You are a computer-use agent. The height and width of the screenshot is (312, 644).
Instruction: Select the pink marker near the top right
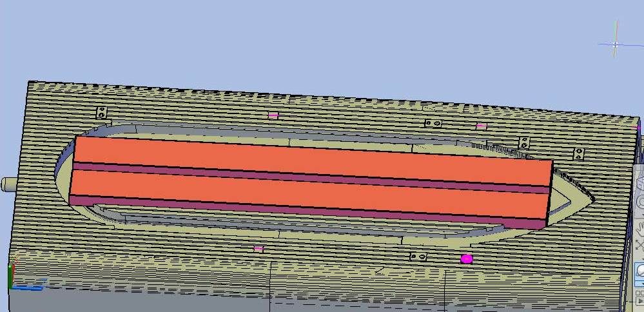pyautogui.click(x=481, y=126)
